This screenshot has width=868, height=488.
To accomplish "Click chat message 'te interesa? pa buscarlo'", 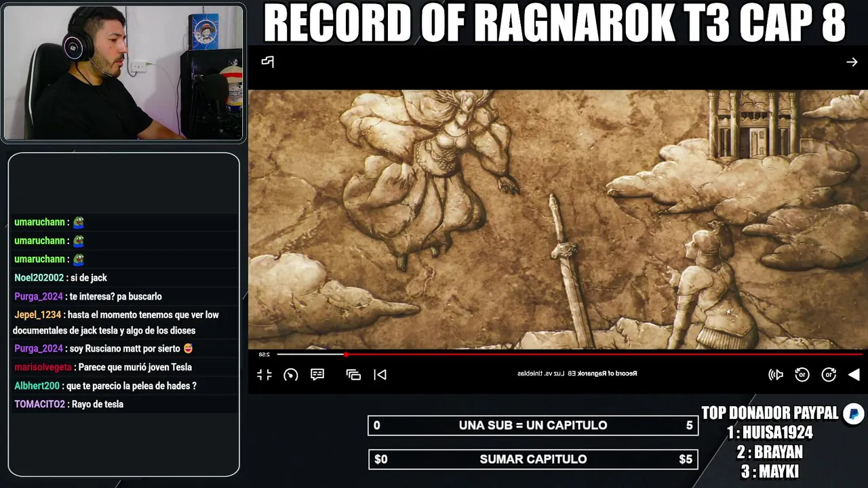I will coord(115,297).
